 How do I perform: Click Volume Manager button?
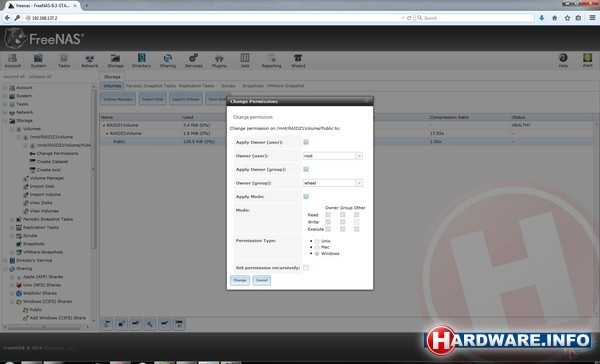point(118,99)
